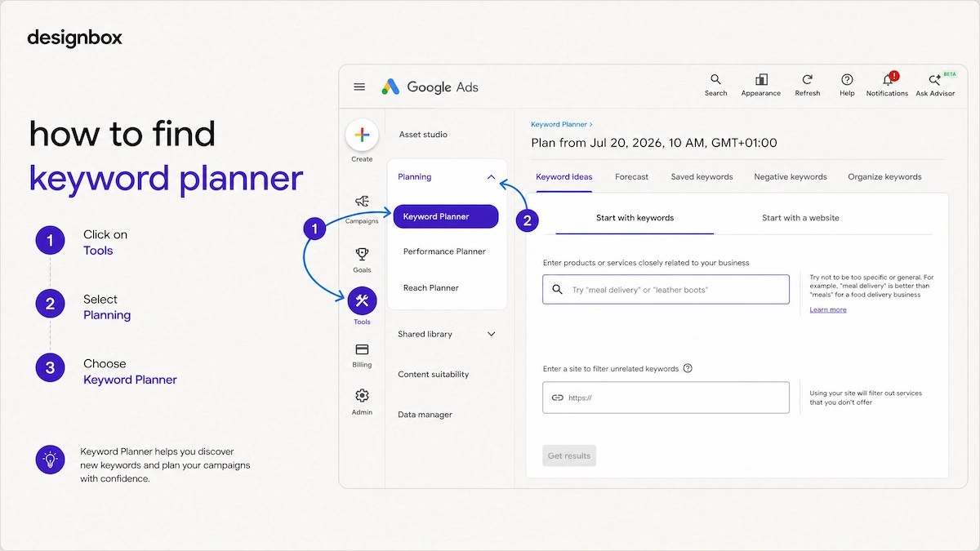Open the Negative keywords tab

791,176
